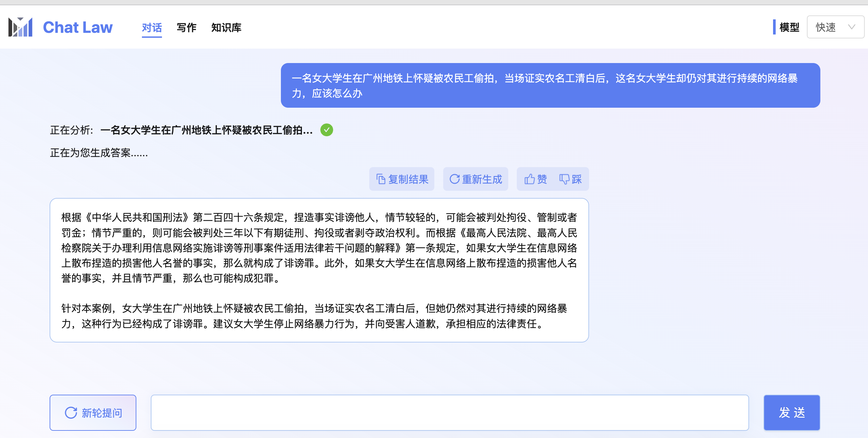Click the green analysis-complete checkmark icon
The height and width of the screenshot is (438, 868).
[x=327, y=130]
